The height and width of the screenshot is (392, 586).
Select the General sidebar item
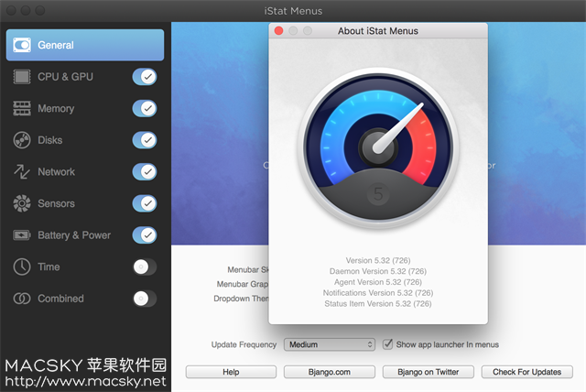tap(85, 45)
